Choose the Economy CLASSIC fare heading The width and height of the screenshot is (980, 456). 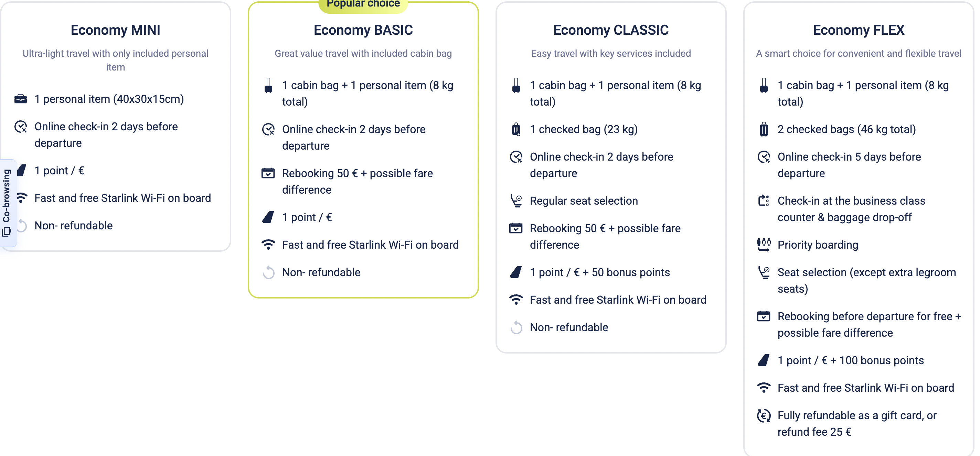610,30
